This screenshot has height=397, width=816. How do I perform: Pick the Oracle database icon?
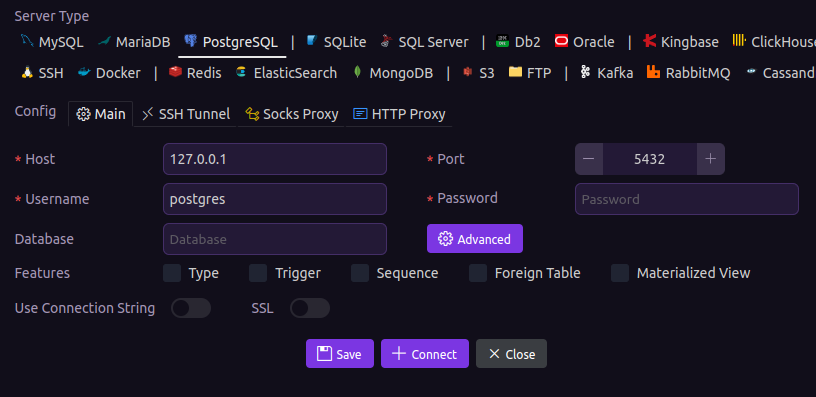(x=561, y=41)
